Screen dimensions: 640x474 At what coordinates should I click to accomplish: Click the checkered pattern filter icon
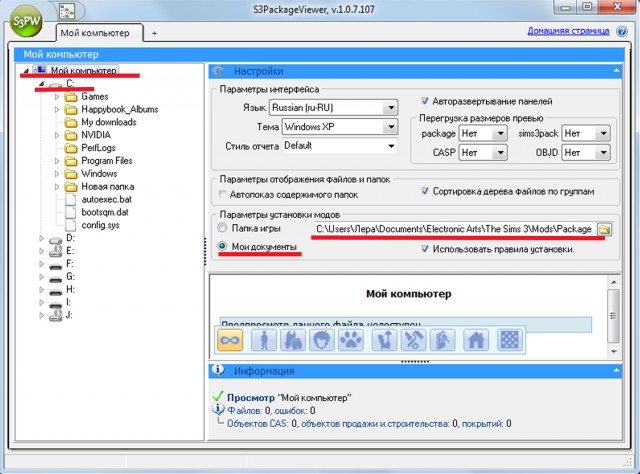(509, 341)
